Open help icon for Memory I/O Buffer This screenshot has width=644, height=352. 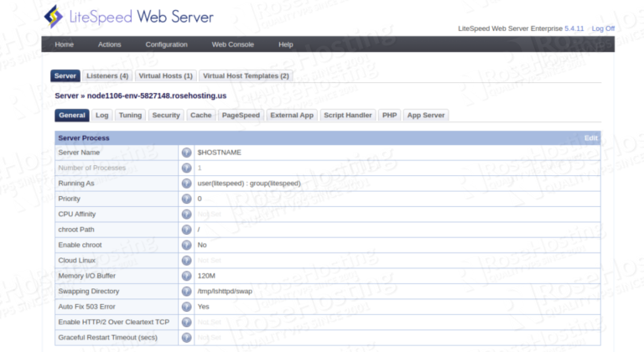point(186,276)
